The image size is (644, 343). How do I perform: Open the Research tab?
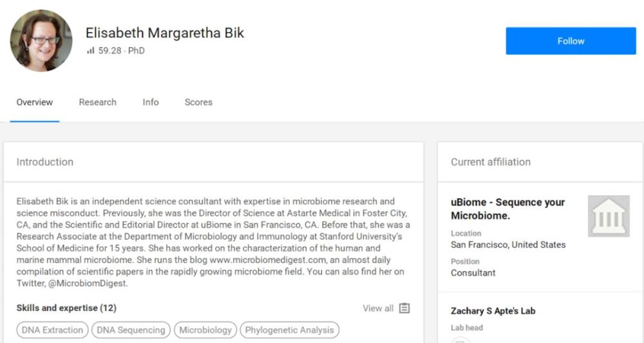coord(98,102)
